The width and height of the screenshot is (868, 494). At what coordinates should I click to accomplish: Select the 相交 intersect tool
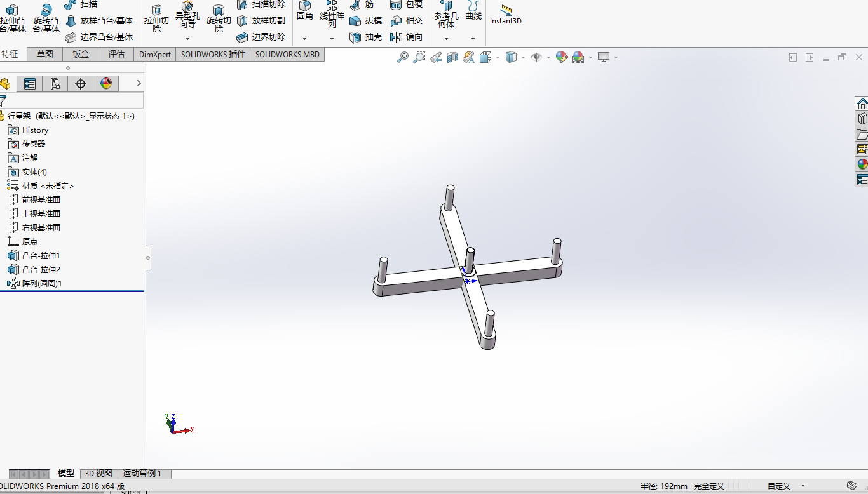[x=407, y=21]
